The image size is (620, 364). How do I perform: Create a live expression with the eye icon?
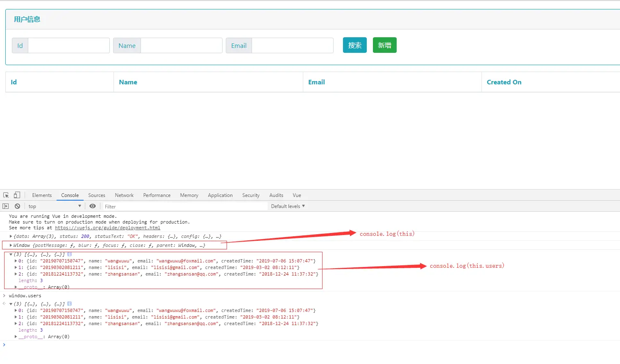point(93,206)
